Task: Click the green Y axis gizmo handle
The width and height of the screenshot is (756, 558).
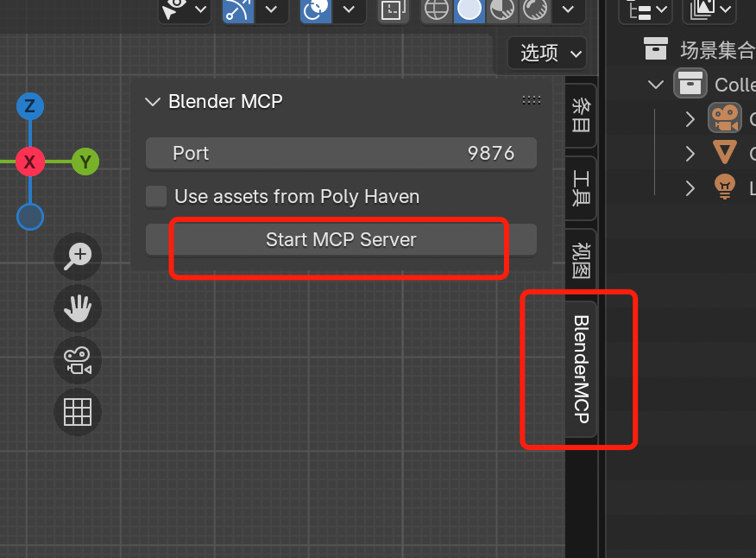Action: [x=85, y=162]
